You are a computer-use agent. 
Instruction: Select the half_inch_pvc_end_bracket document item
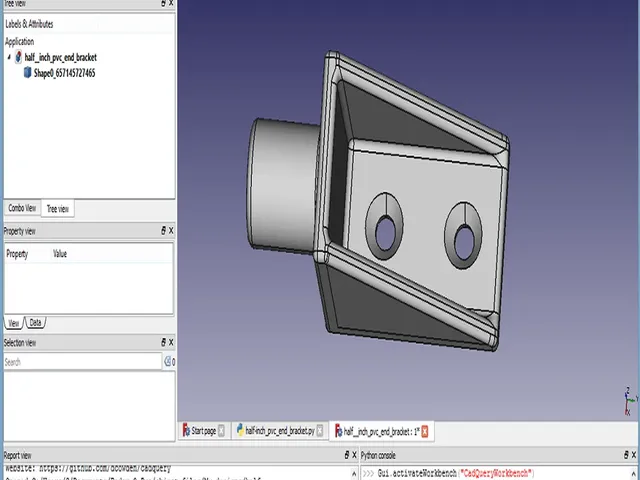(60, 58)
